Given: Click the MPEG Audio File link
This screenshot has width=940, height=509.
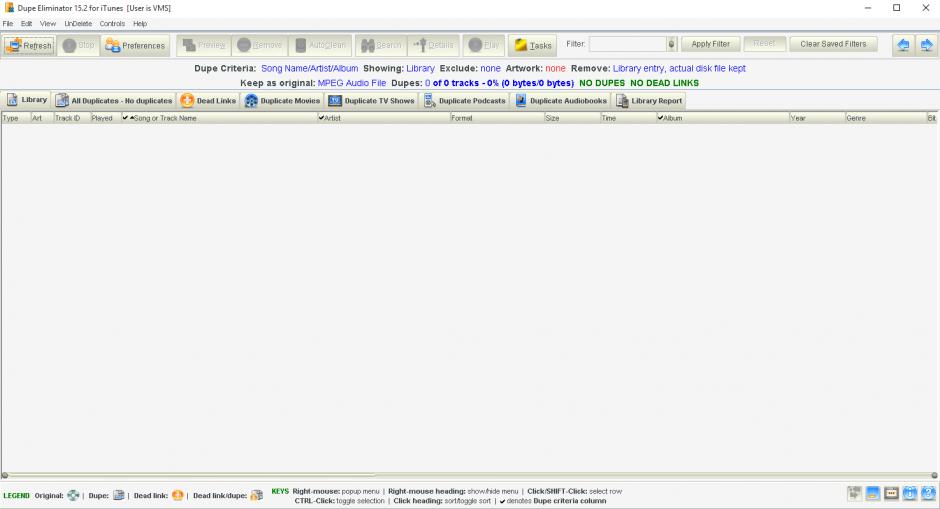Looking at the screenshot, I should click(352, 83).
